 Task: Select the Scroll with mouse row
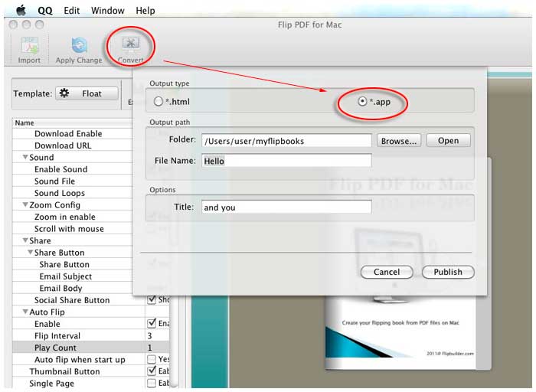73,229
